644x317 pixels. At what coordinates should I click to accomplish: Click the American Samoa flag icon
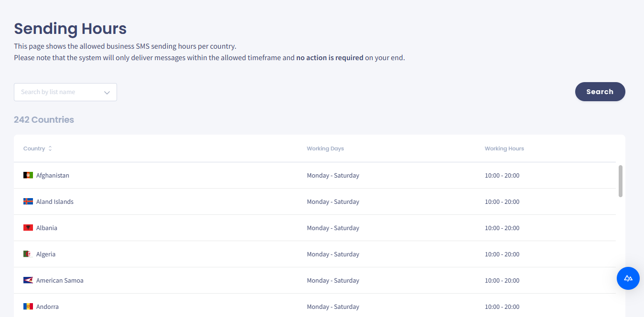click(28, 280)
